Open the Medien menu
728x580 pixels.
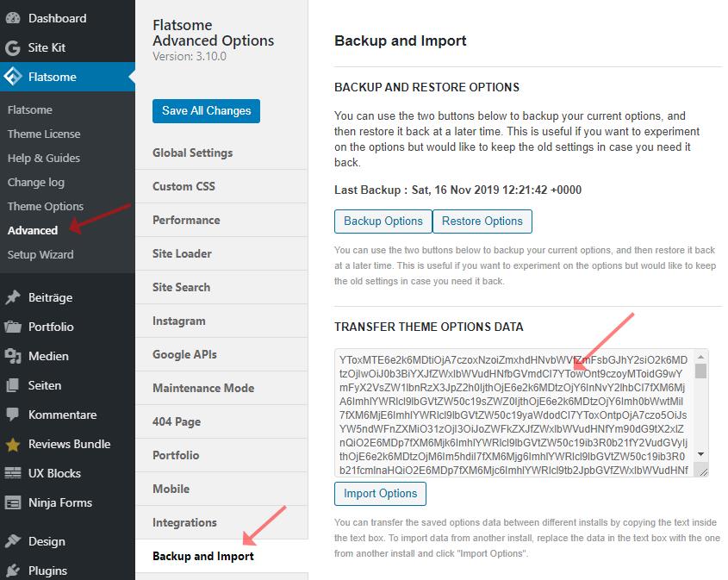click(x=48, y=356)
